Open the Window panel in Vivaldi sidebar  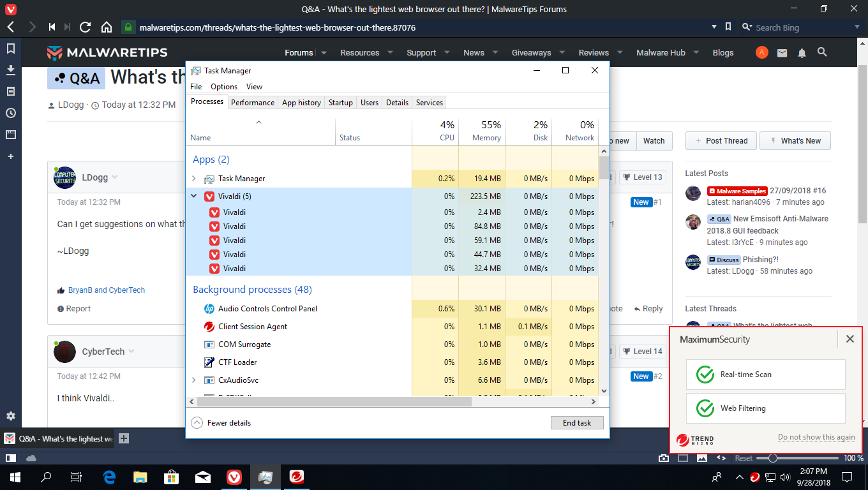(11, 135)
